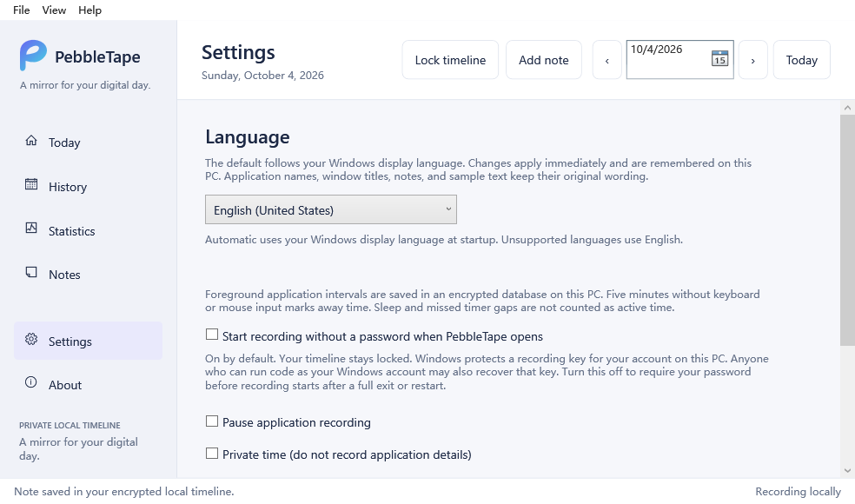
Task: Click the History calendar icon in sidebar
Action: click(x=31, y=184)
